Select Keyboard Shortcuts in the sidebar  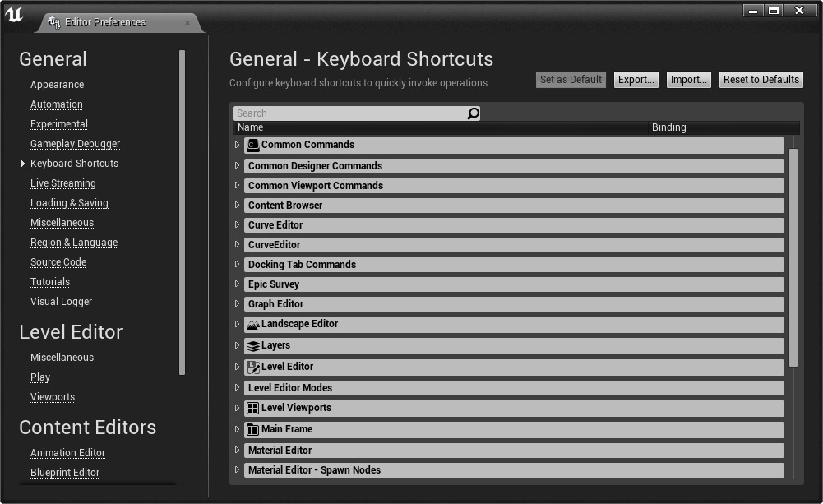click(74, 163)
